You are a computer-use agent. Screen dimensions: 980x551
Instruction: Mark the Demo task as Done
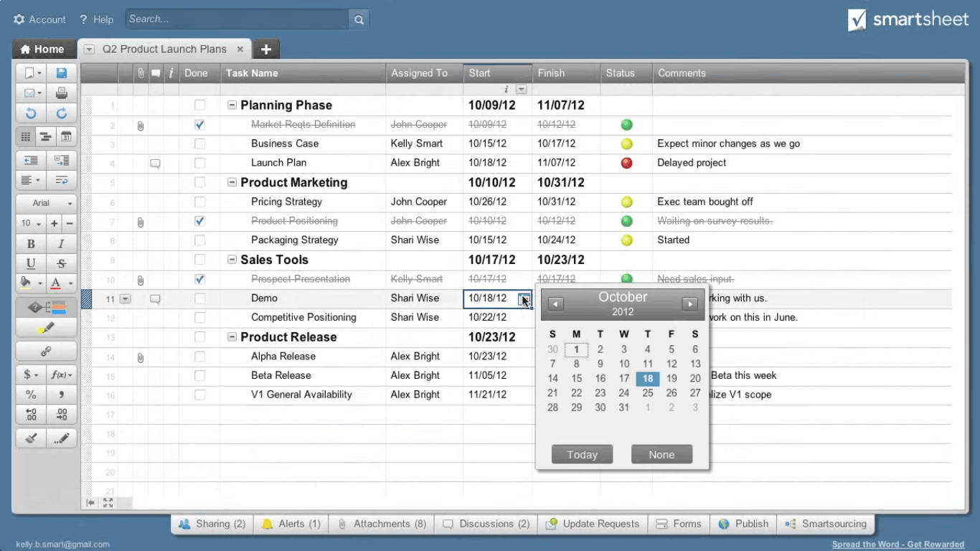199,298
